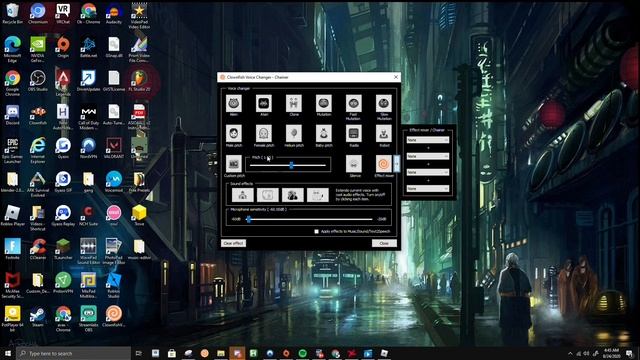The width and height of the screenshot is (640, 360).
Task: Select the VALORANT desktop shortcut
Action: click(114, 148)
